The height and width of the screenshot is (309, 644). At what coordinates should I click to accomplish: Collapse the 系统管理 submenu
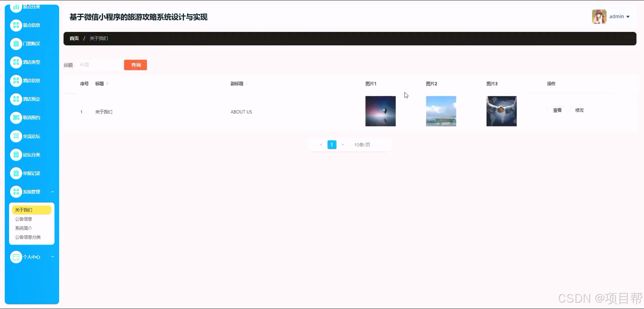(x=32, y=192)
